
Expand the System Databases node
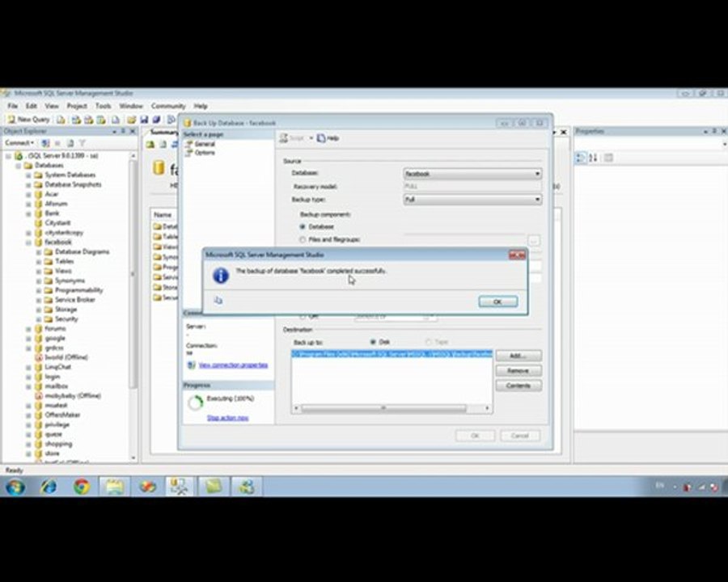pyautogui.click(x=28, y=175)
